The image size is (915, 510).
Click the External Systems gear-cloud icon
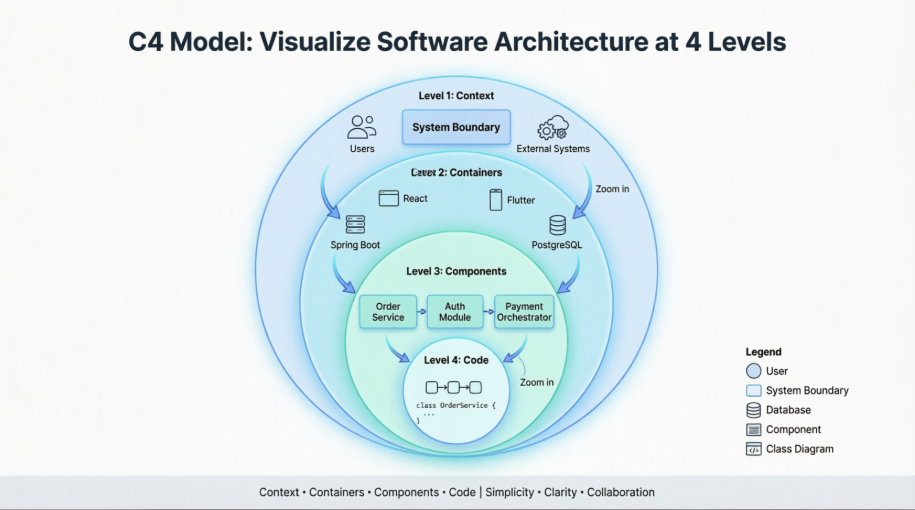click(x=552, y=128)
